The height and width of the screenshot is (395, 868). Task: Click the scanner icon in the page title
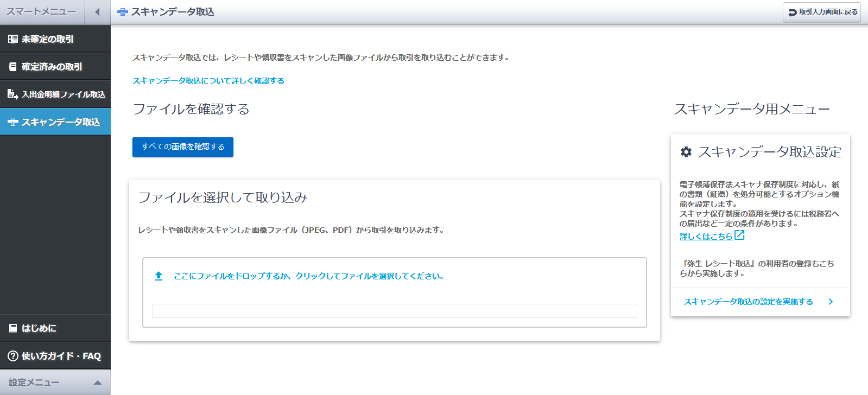(x=123, y=12)
